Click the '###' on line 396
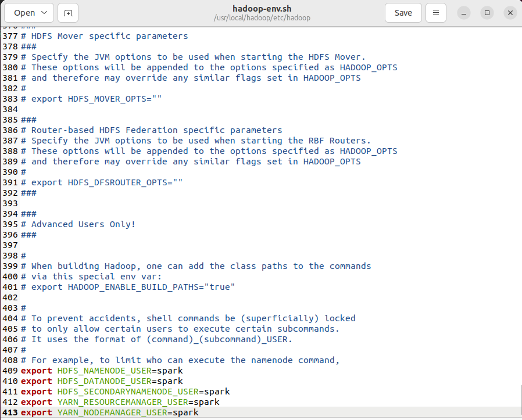This screenshot has width=522, height=420. (28, 235)
